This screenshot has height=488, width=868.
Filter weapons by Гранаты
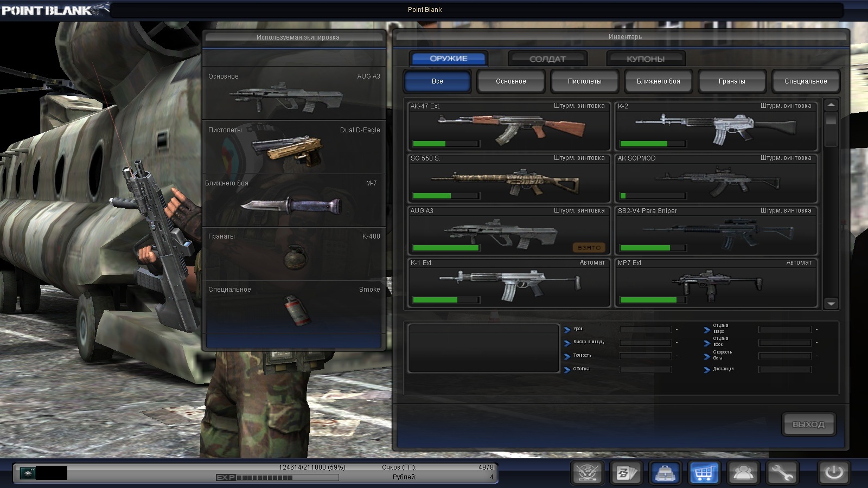coord(732,81)
